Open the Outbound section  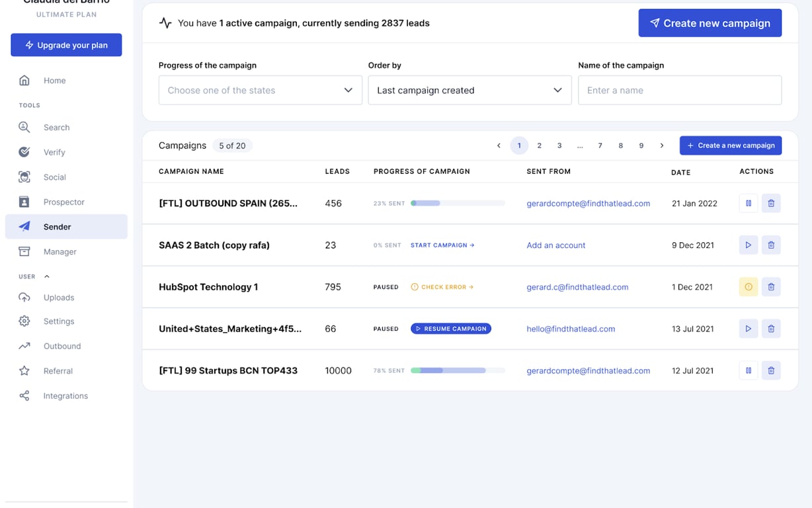click(62, 345)
